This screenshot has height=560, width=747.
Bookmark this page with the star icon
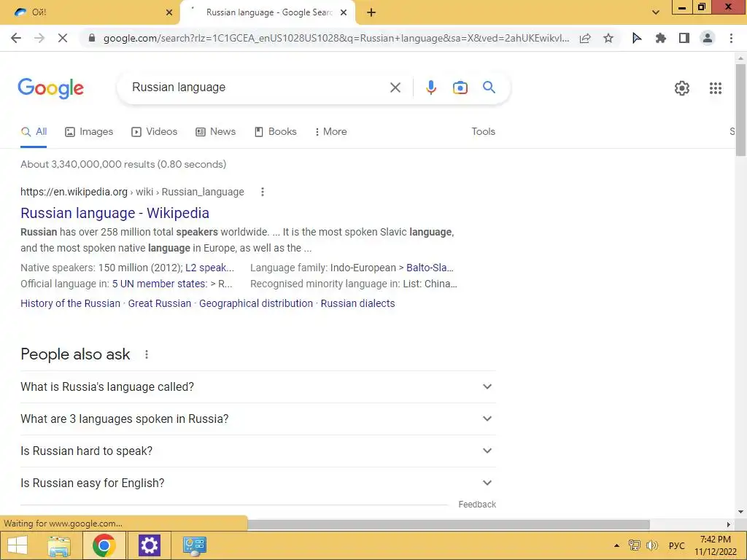[608, 38]
